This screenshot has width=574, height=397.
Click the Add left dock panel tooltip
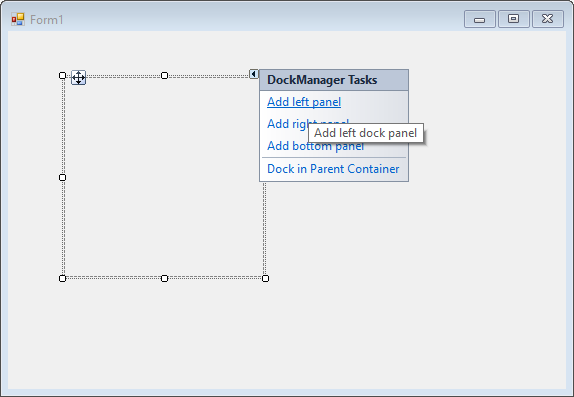point(366,133)
